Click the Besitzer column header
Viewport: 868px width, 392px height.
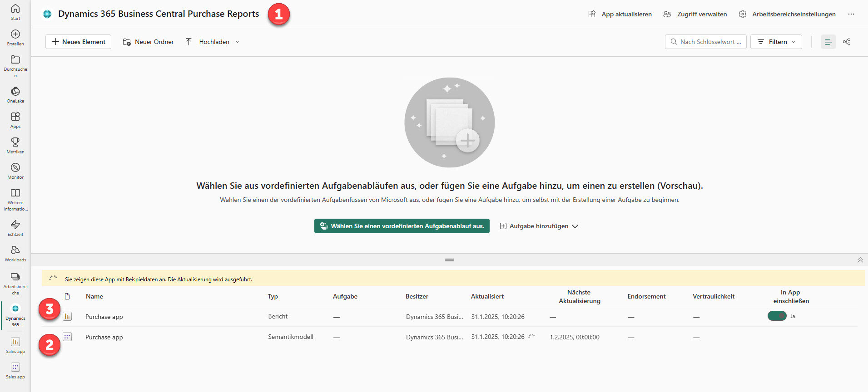[x=417, y=296]
